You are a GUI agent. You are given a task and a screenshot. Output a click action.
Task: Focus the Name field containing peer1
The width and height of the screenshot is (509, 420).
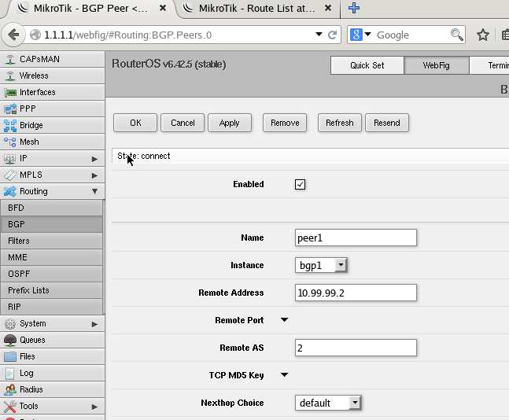(x=356, y=238)
